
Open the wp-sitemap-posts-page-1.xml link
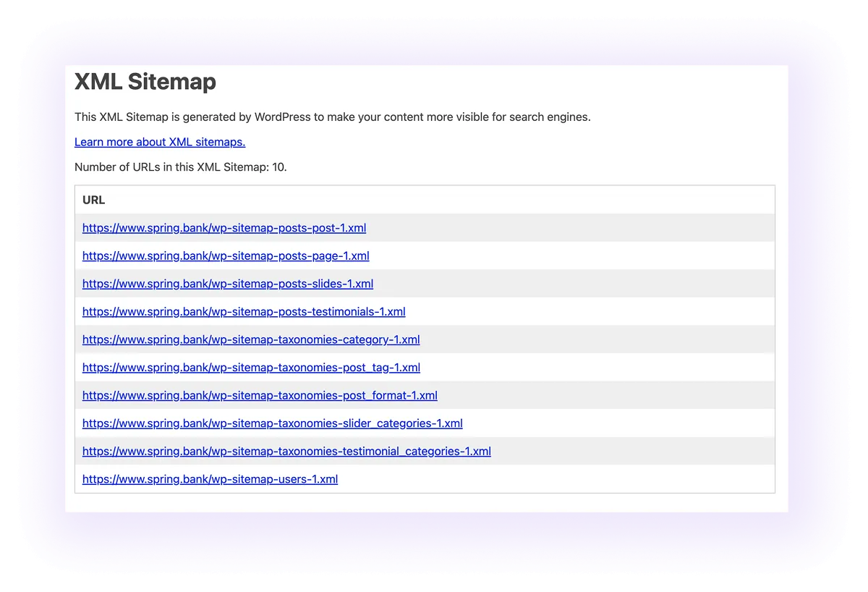tap(226, 255)
